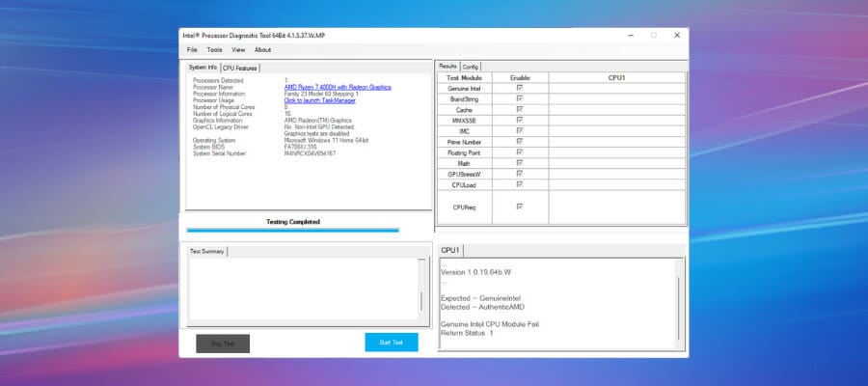This screenshot has width=868, height=386.
Task: Click the 'Genuine Intel CPU Module Fail' line
Action: [490, 324]
